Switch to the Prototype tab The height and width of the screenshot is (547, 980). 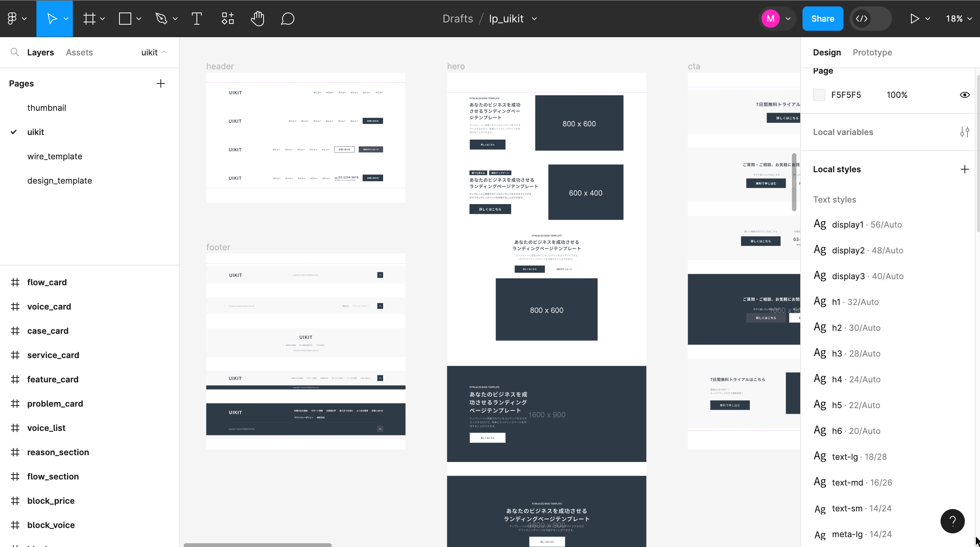(872, 52)
